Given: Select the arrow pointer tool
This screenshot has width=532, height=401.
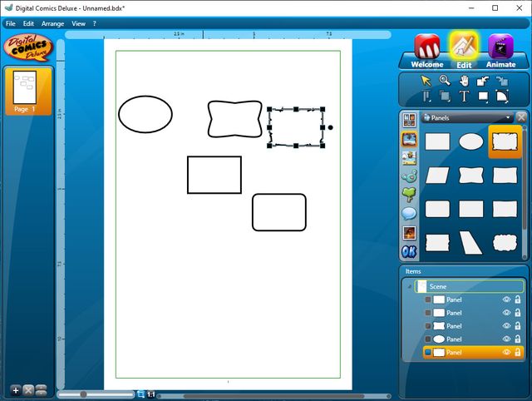Looking at the screenshot, I should [x=426, y=81].
